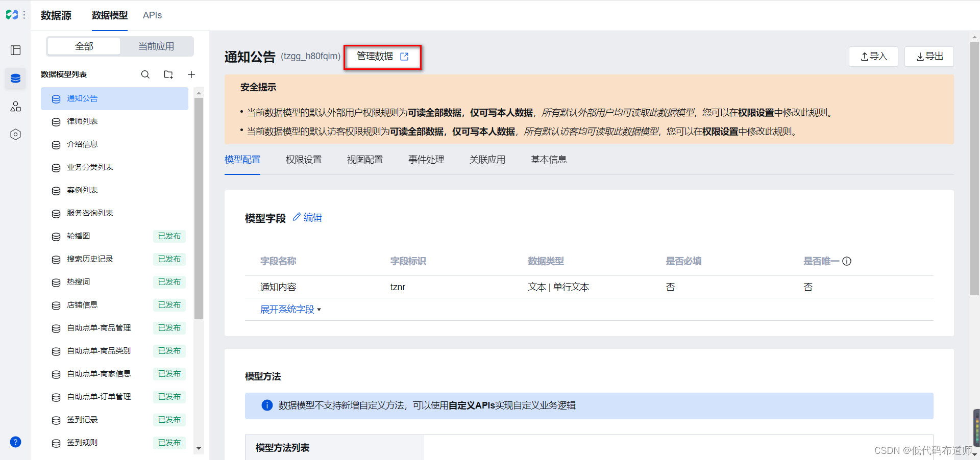980x460 pixels.
Task: Click the model list scrollbar down arrow
Action: (x=199, y=449)
